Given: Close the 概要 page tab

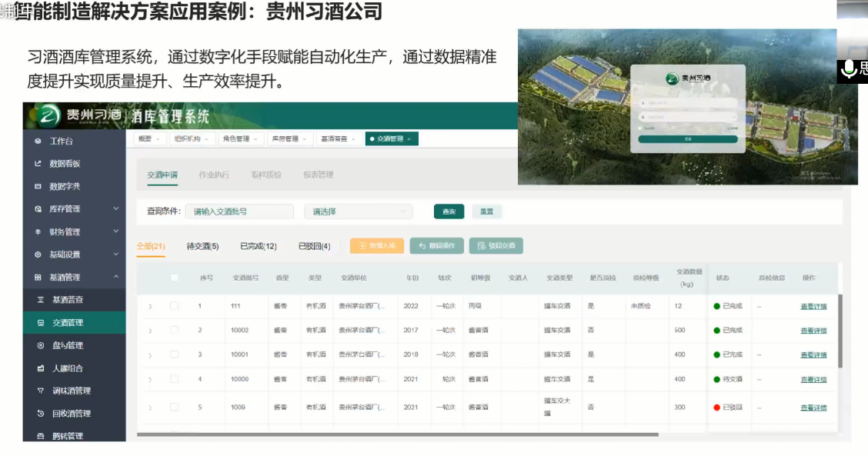Looking at the screenshot, I should [x=158, y=139].
